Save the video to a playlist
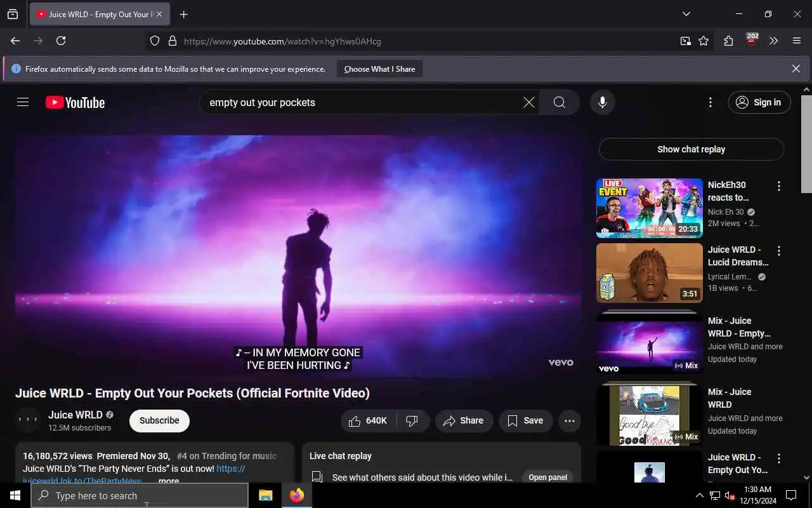The height and width of the screenshot is (508, 812). click(x=525, y=420)
